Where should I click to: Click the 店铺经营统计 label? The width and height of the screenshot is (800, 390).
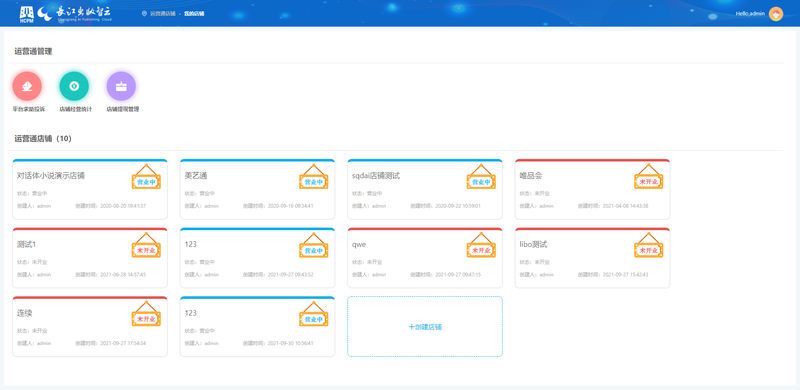coord(76,109)
